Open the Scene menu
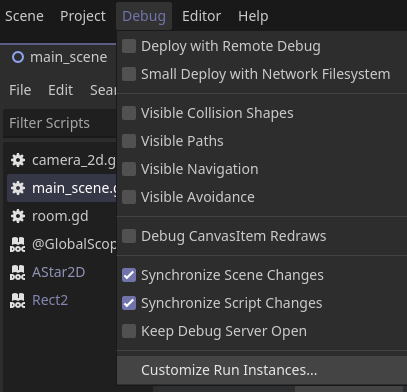 pos(24,16)
